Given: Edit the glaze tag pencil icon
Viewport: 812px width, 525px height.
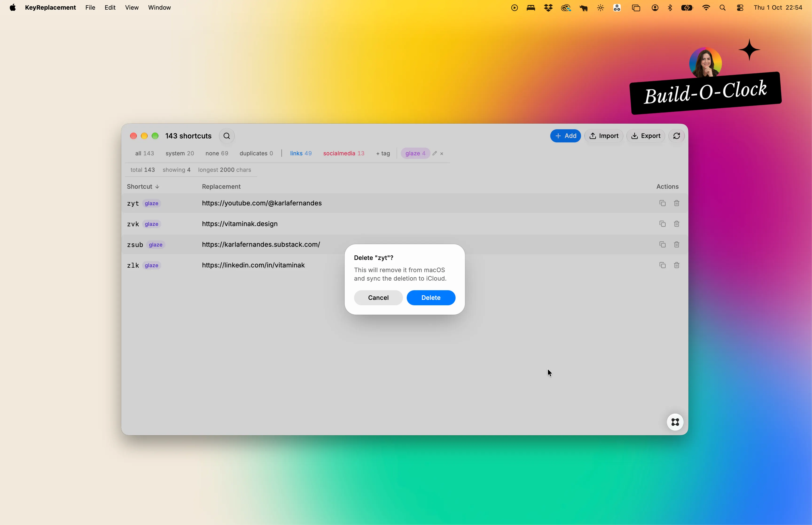Looking at the screenshot, I should (x=434, y=153).
